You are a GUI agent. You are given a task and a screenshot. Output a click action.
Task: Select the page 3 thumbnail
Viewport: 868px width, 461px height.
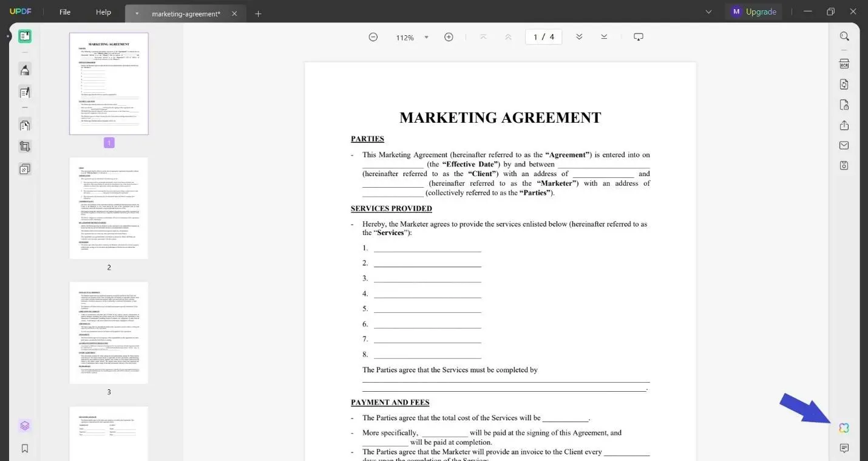(x=109, y=333)
